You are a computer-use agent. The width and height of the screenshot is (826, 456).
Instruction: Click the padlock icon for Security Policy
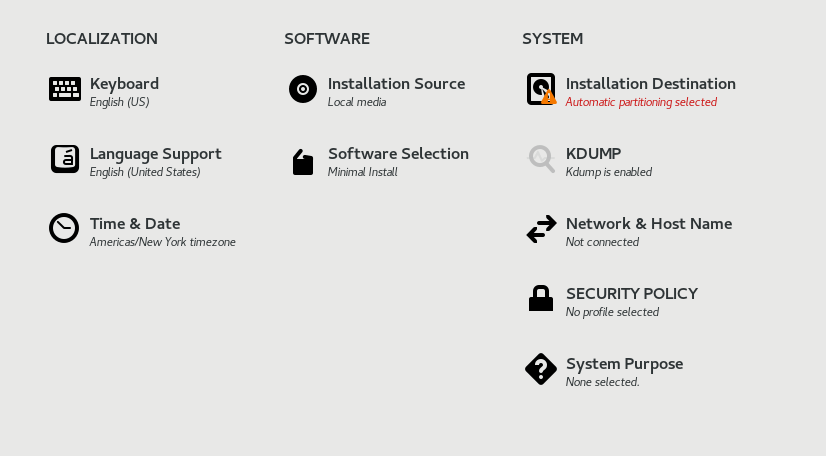click(x=541, y=298)
